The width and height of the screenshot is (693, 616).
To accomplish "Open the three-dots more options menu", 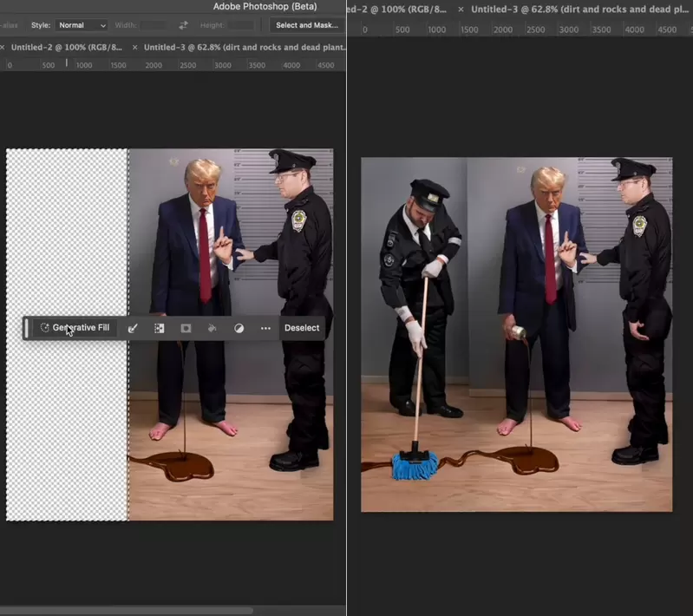I will 265,329.
